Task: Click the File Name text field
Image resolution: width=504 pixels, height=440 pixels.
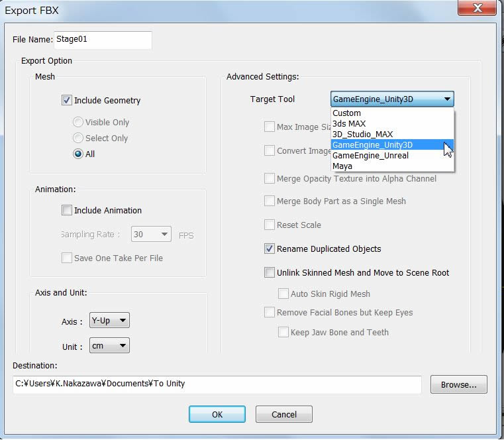Action: coord(103,40)
